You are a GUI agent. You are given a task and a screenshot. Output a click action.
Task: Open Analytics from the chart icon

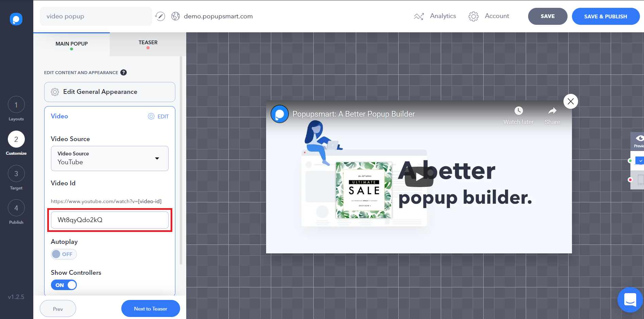click(419, 16)
